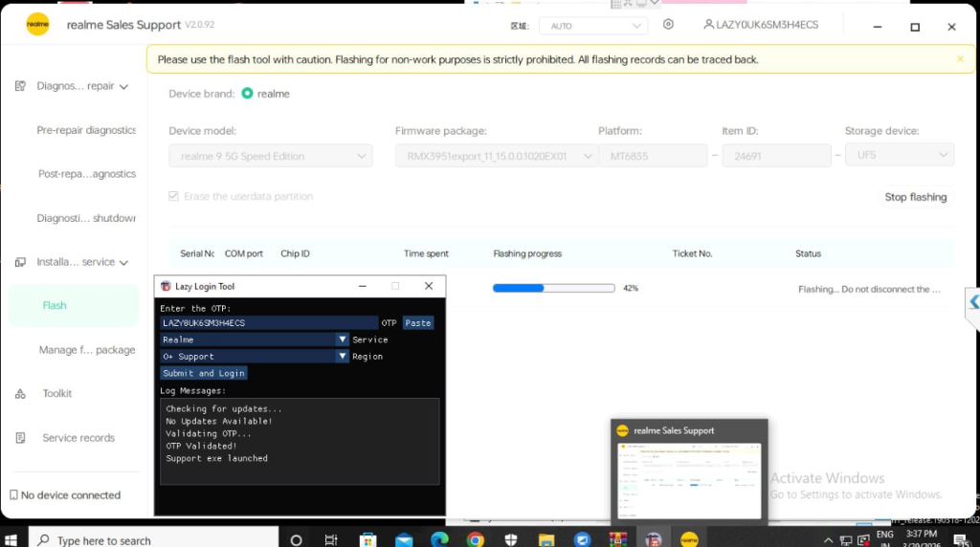This screenshot has height=547, width=980.
Task: Click the Type here to search box
Action: coord(153,540)
